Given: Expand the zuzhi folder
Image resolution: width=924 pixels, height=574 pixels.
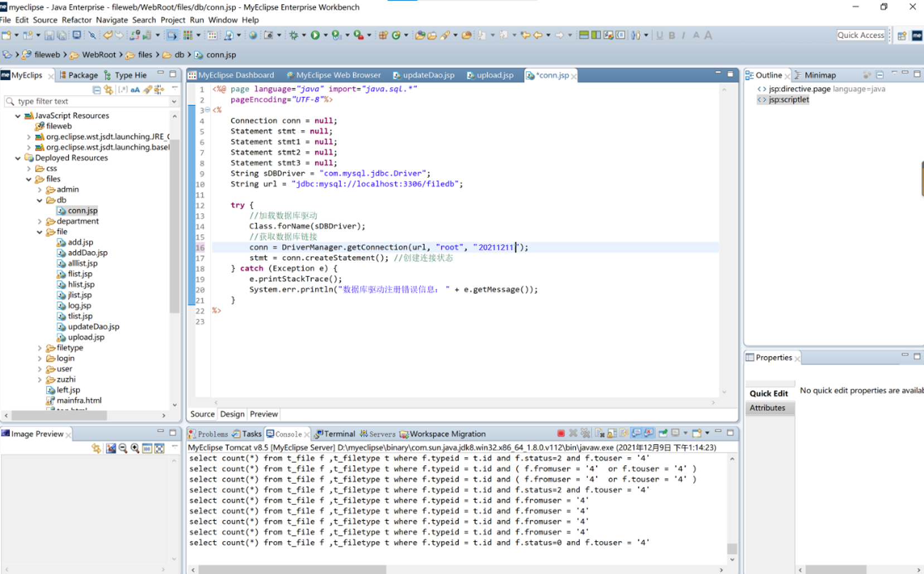Looking at the screenshot, I should coord(40,380).
